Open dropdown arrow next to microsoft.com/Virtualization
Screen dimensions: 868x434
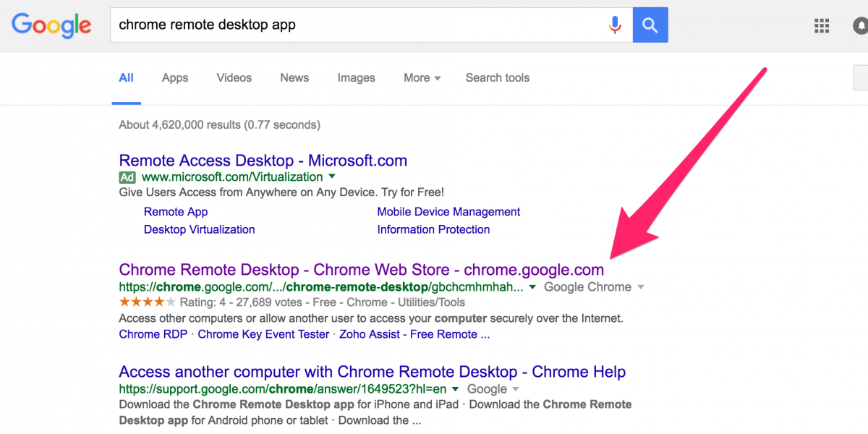click(332, 176)
